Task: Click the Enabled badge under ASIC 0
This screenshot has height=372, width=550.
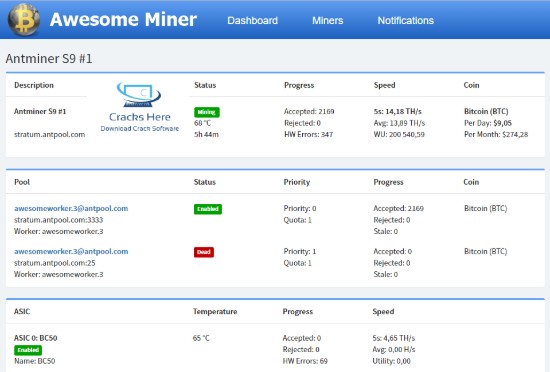Action: click(x=28, y=350)
